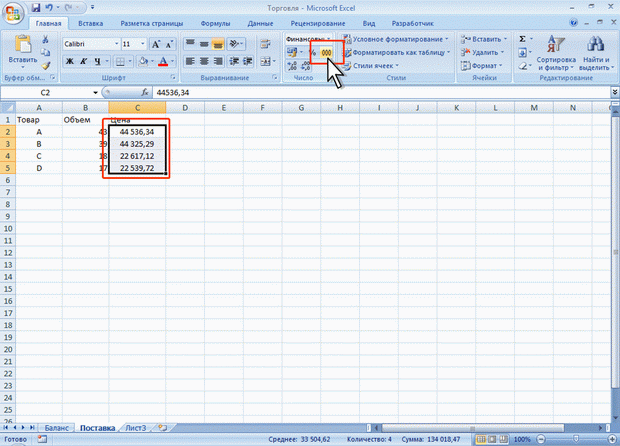Click the Copy icon
Screen dimensions: 620x446
point(45,52)
